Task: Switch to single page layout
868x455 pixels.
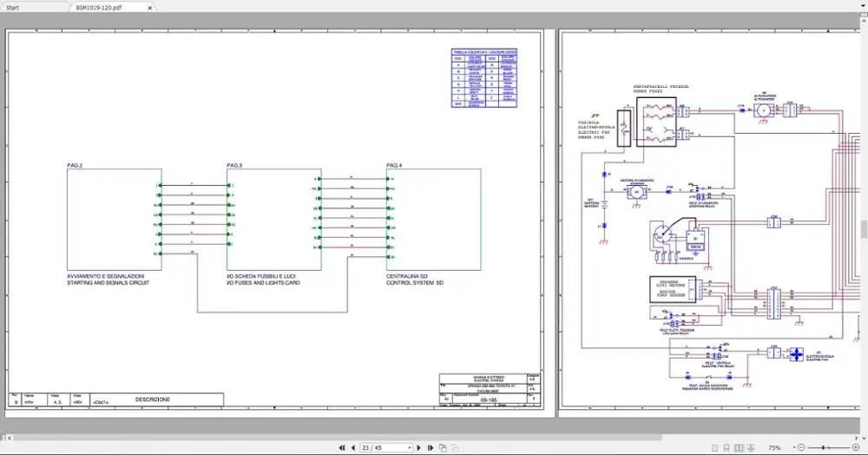Action: (x=714, y=448)
